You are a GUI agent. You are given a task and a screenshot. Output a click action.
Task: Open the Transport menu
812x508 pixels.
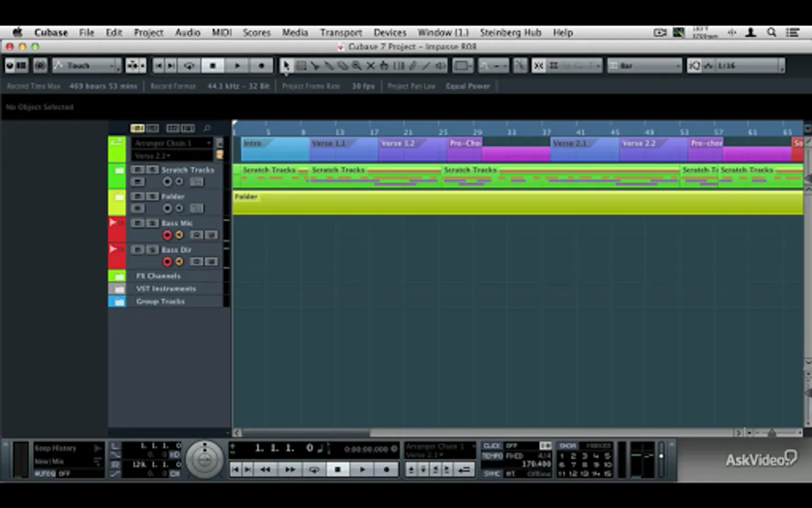tap(341, 33)
